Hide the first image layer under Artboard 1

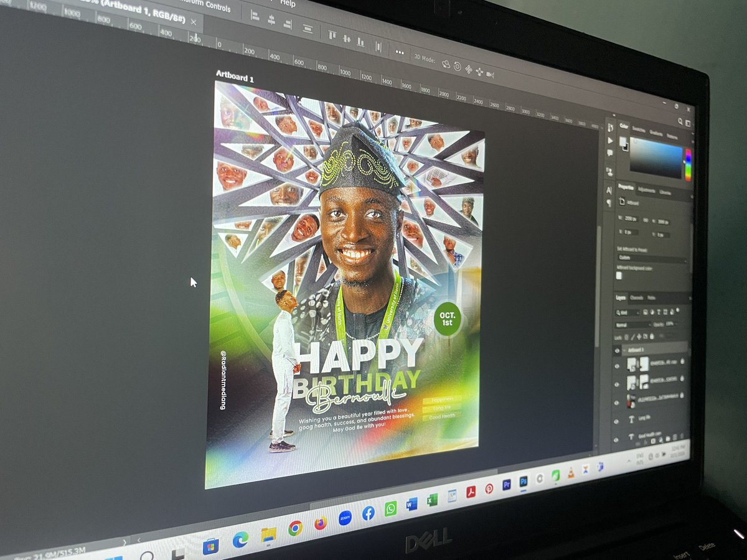tap(618, 366)
